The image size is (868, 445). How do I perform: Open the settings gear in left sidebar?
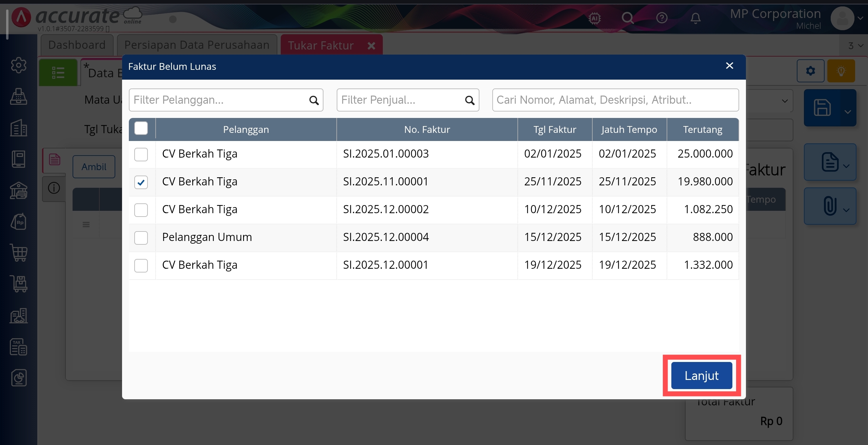click(x=19, y=65)
